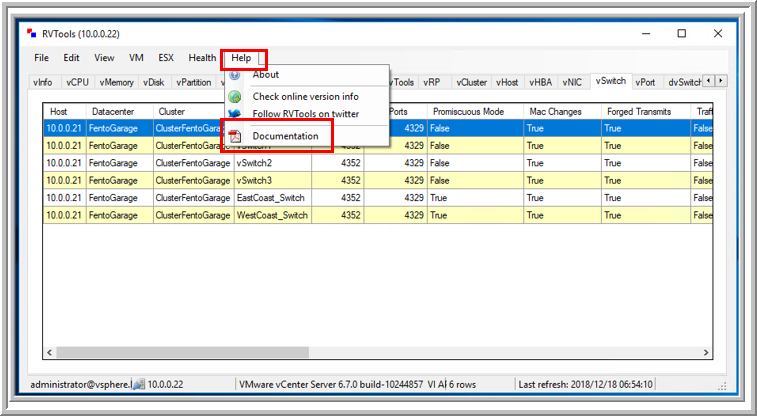Click the server icon in the status bar

[139, 384]
